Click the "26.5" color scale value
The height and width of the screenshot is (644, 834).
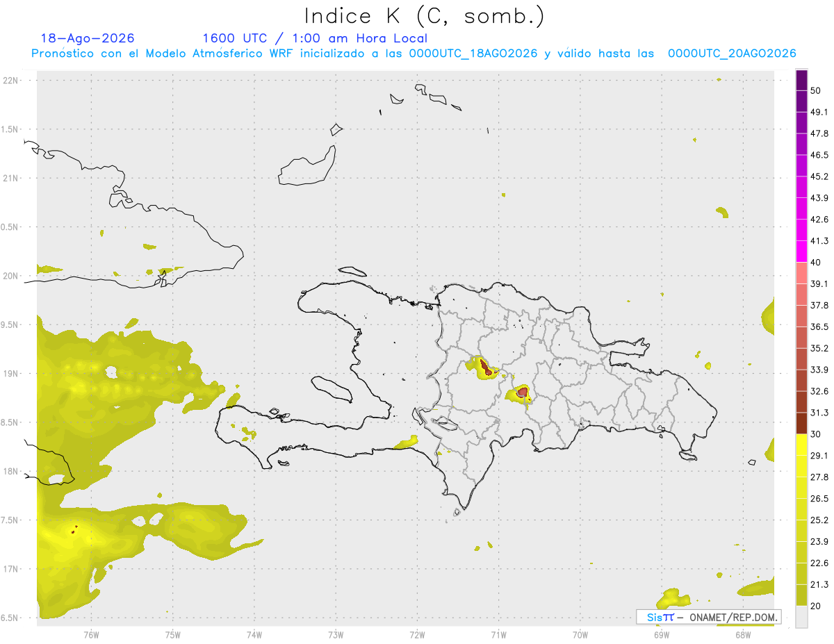point(819,499)
